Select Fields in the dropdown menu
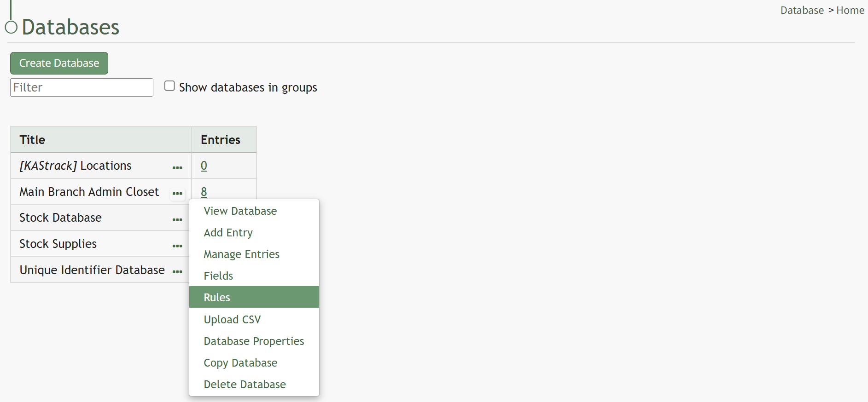The width and height of the screenshot is (868, 402). (254, 276)
